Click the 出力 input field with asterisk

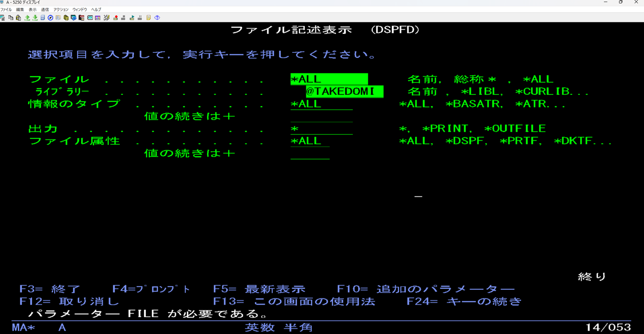point(321,128)
